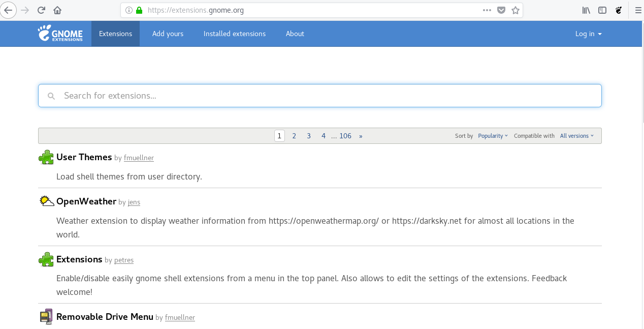Open the Extensions extension title link
The width and height of the screenshot is (644, 329).
coord(79,259)
